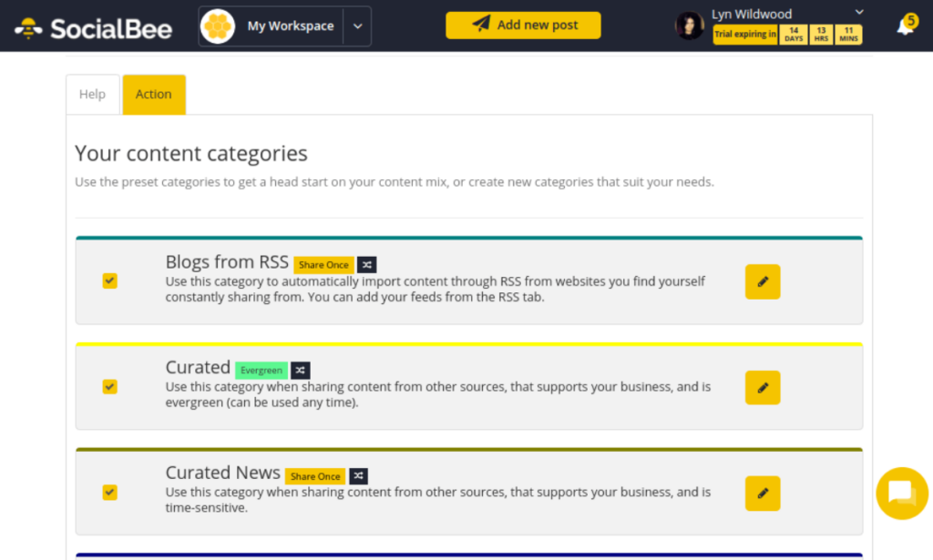This screenshot has height=560, width=933.
Task: Uncheck the Curated News category checkbox
Action: click(x=109, y=493)
